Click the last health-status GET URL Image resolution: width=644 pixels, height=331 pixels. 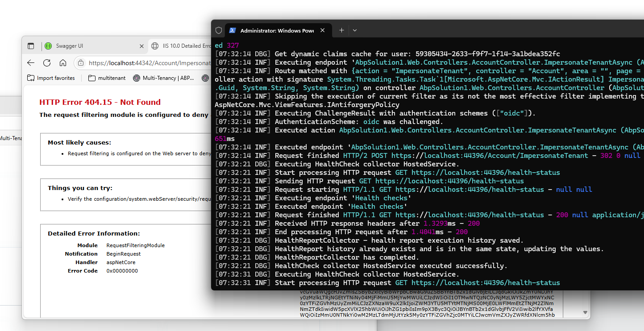pyautogui.click(x=486, y=283)
